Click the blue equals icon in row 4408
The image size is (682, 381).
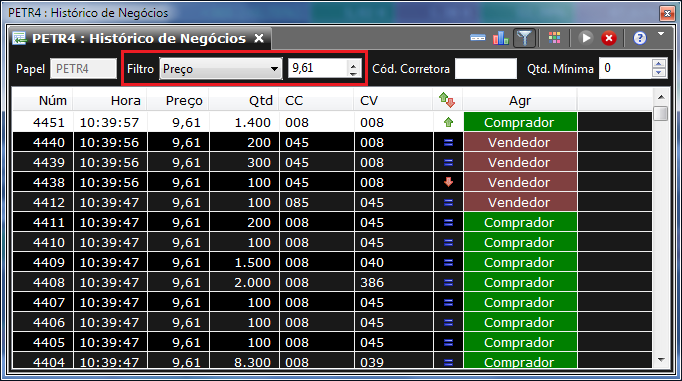(448, 283)
